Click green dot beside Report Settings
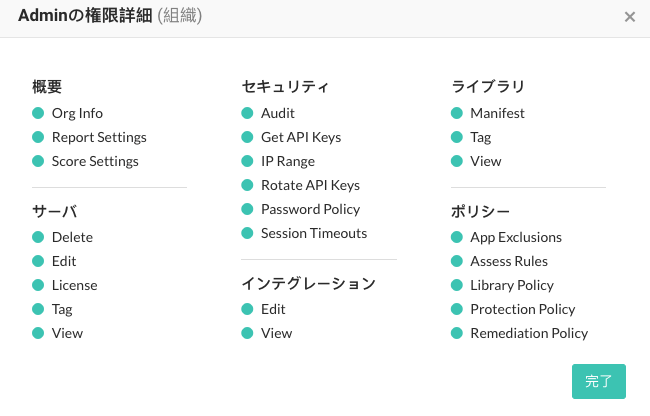650x416 pixels. pos(38,137)
